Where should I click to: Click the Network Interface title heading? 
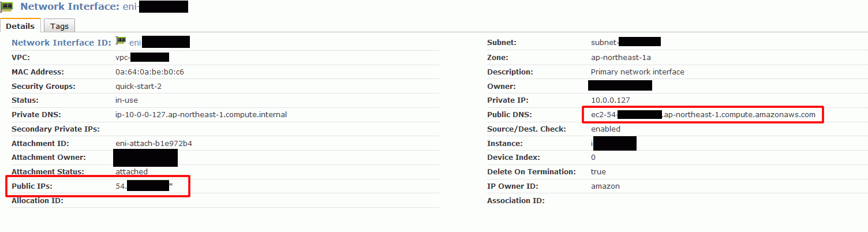[x=104, y=7]
